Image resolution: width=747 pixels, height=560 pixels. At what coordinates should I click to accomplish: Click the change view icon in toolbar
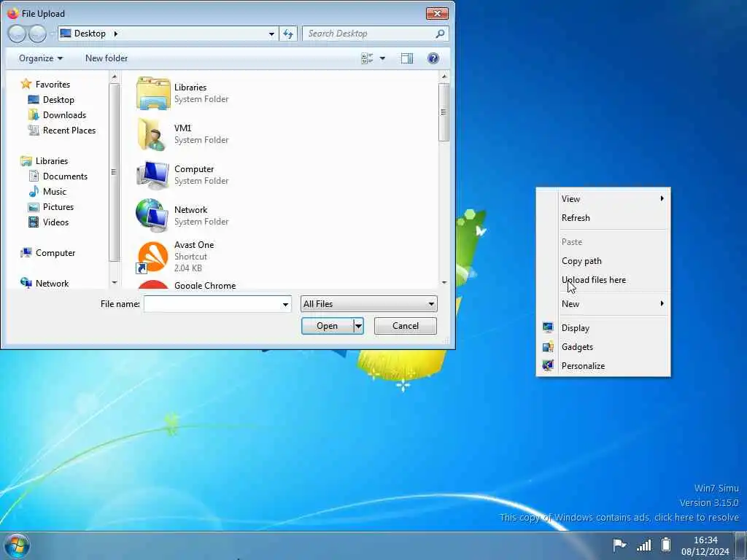(367, 58)
